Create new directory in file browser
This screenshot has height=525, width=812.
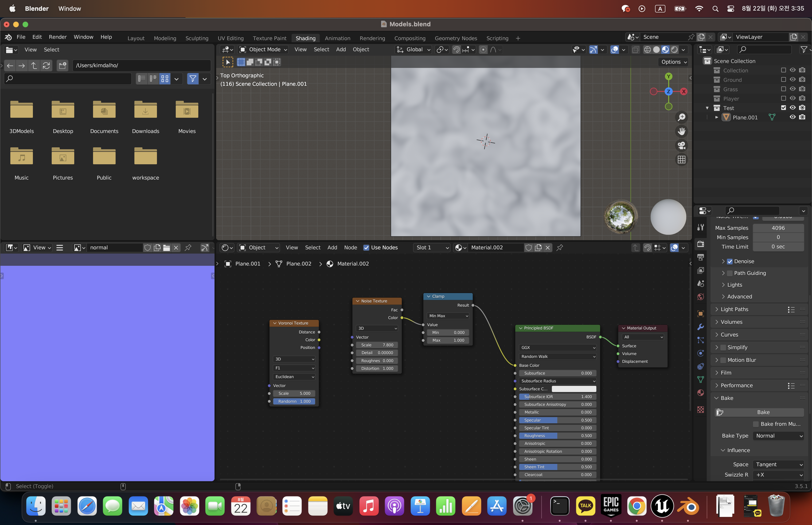[x=62, y=66]
